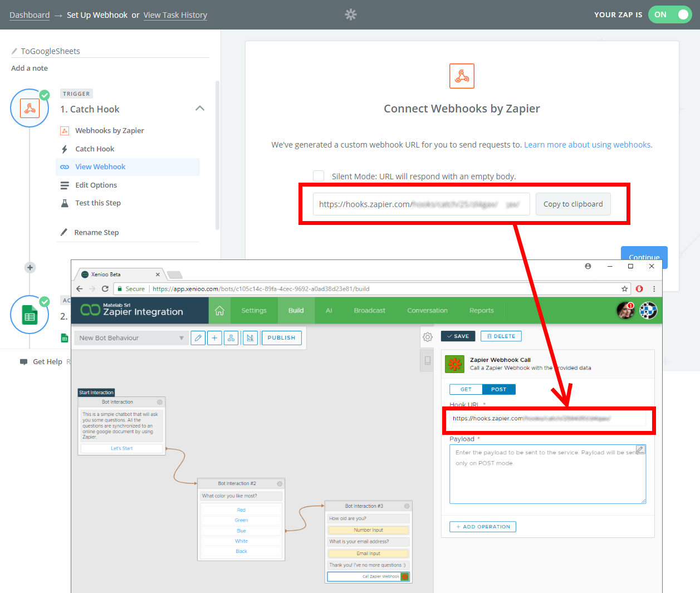
Task: Click the payload editor pencil icon
Action: click(x=640, y=449)
